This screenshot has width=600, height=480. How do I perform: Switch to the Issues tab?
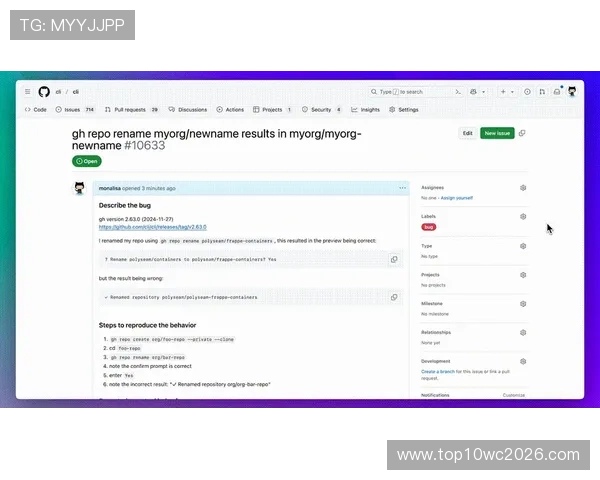pos(75,110)
